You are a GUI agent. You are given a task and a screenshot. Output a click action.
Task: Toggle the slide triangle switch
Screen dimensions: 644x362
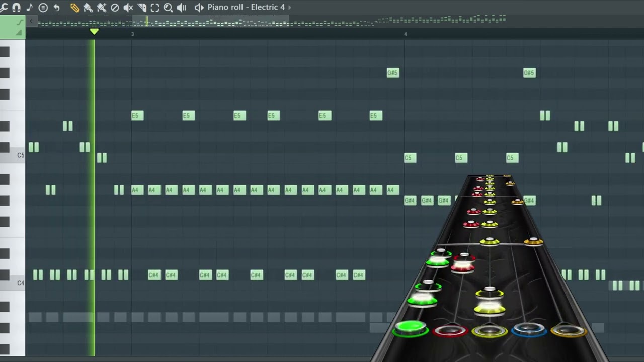tap(19, 33)
